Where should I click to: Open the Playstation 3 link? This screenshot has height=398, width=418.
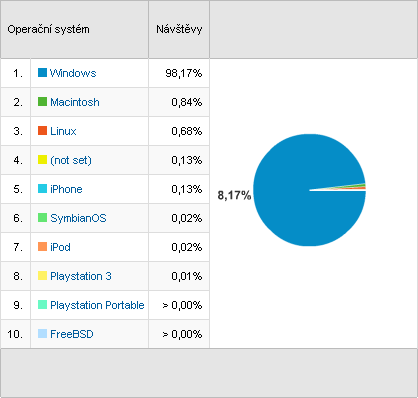[81, 276]
